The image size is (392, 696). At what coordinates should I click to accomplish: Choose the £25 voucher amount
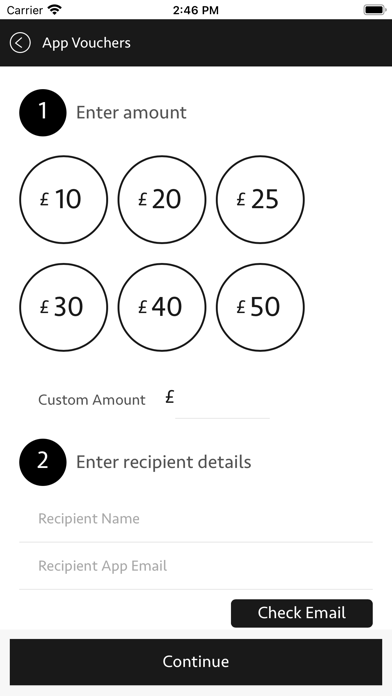[260, 199]
